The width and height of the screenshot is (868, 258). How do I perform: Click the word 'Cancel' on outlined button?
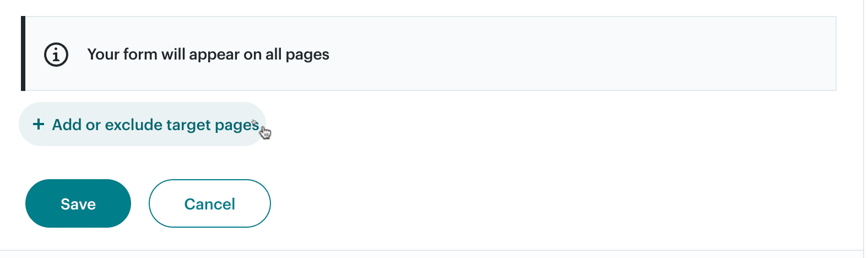[x=209, y=204]
